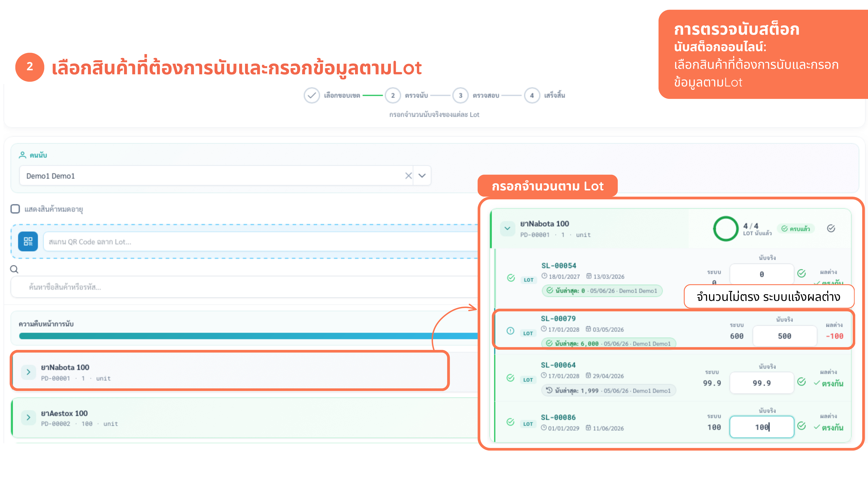The width and height of the screenshot is (868, 488).
Task: Click the LOT tag of SL-00086
Action: click(x=528, y=424)
